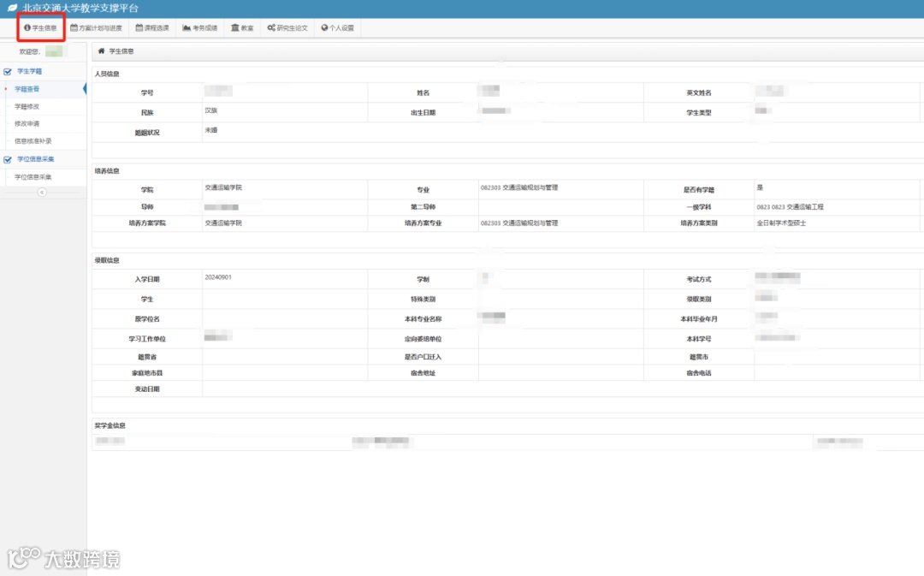The width and height of the screenshot is (924, 576).
Task: Click the 录取信息 section header
Action: (x=107, y=260)
